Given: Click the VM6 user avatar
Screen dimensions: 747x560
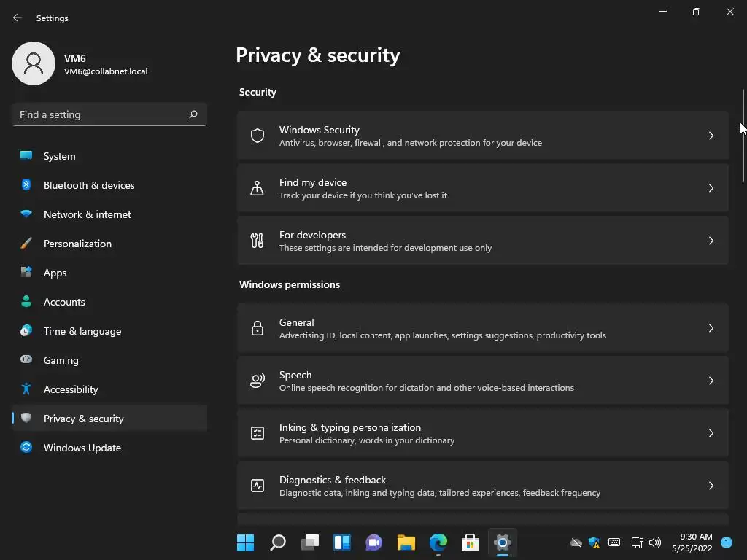Looking at the screenshot, I should tap(34, 63).
